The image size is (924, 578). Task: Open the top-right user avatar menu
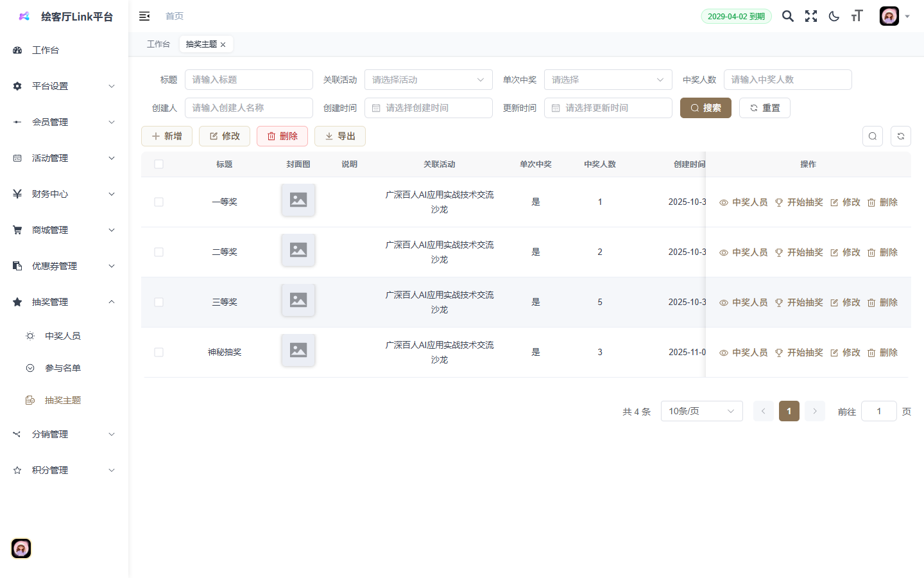[x=889, y=15]
